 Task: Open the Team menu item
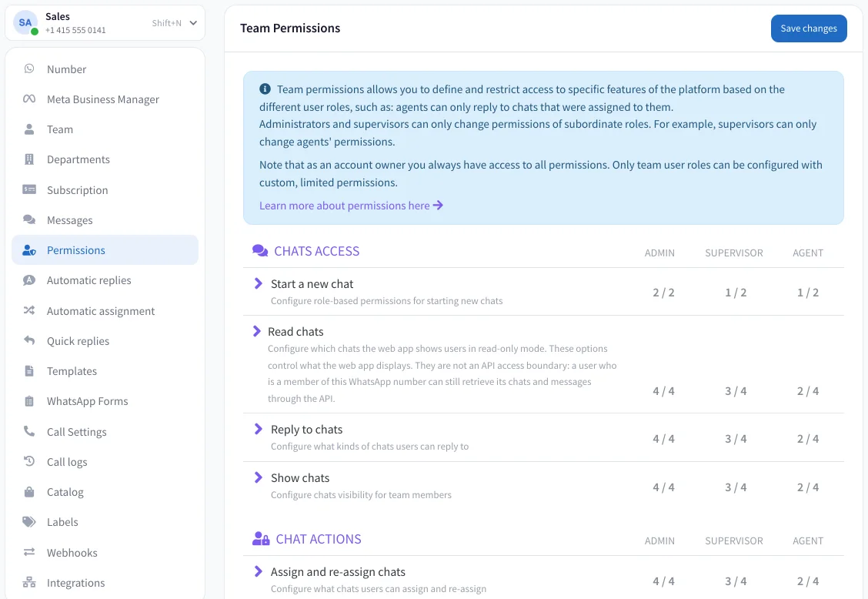point(105,129)
